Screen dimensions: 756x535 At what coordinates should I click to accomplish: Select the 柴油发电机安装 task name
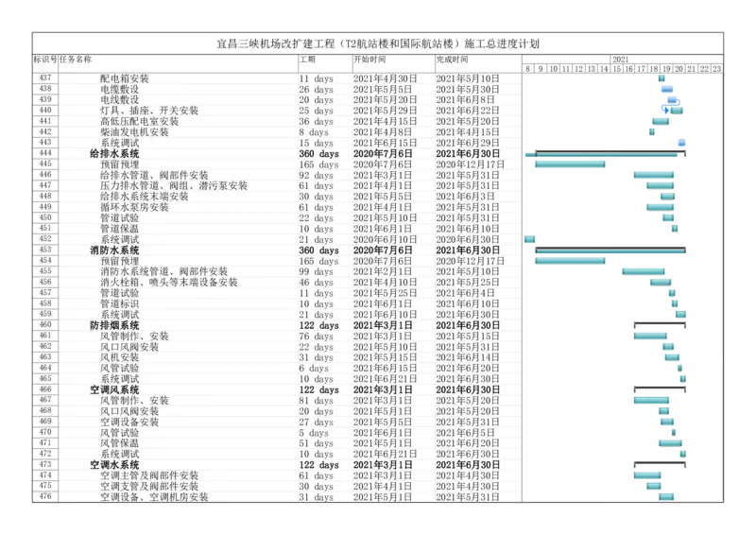click(x=134, y=132)
